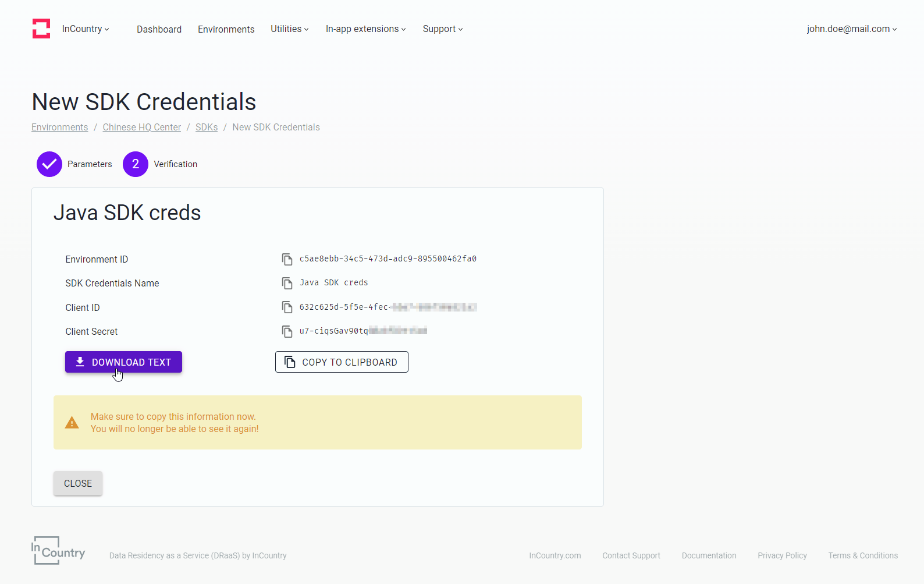The width and height of the screenshot is (924, 584).
Task: Open the Environments menu item
Action: 226,29
